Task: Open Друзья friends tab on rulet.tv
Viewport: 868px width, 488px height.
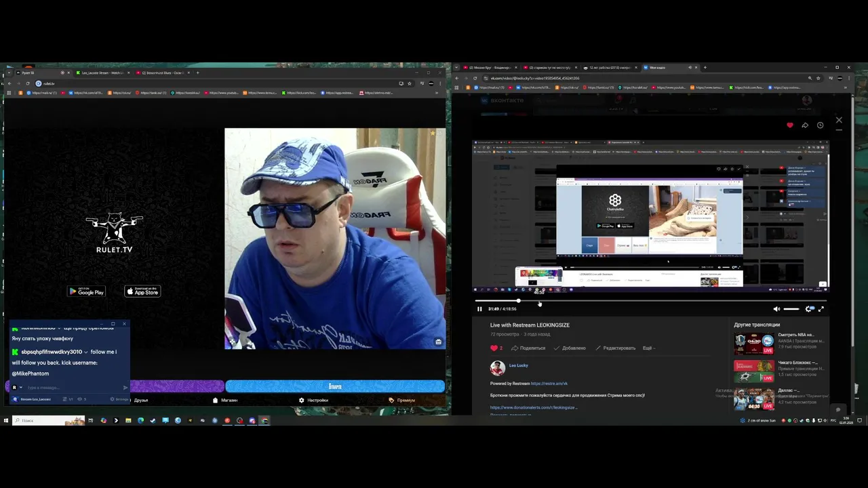Action: point(140,400)
